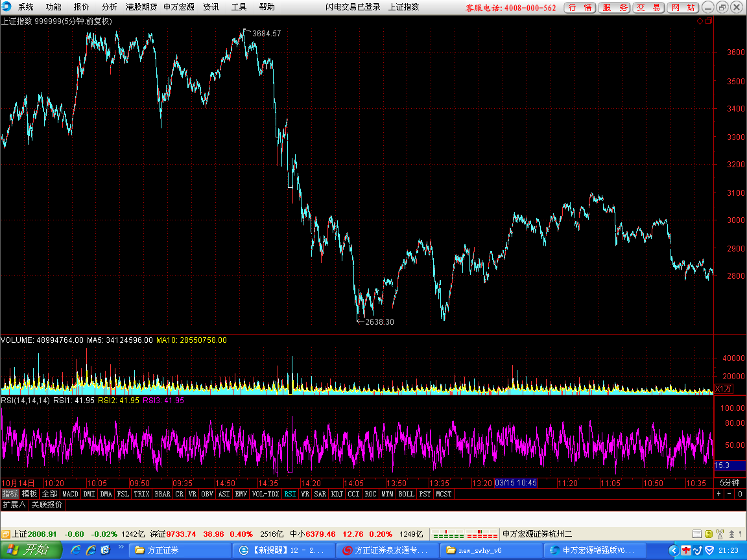This screenshot has width=747, height=560.
Task: Click the 开始 Start button
Action: (x=30, y=550)
